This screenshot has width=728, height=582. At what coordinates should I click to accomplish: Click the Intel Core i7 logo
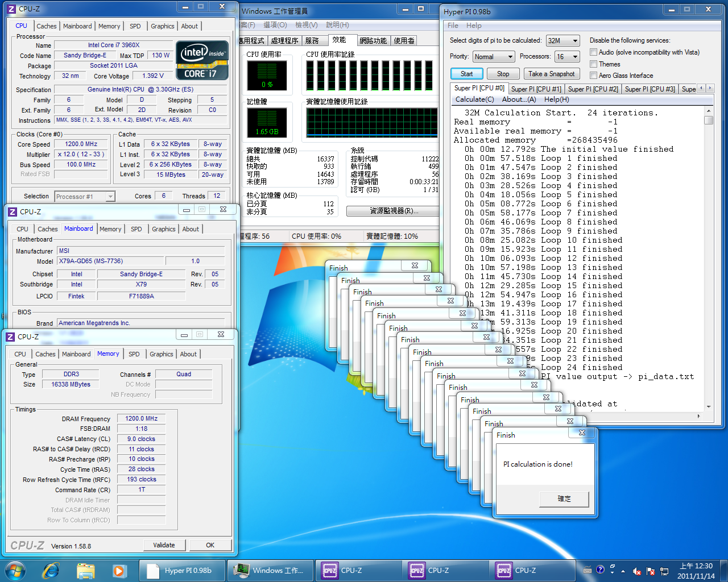202,60
